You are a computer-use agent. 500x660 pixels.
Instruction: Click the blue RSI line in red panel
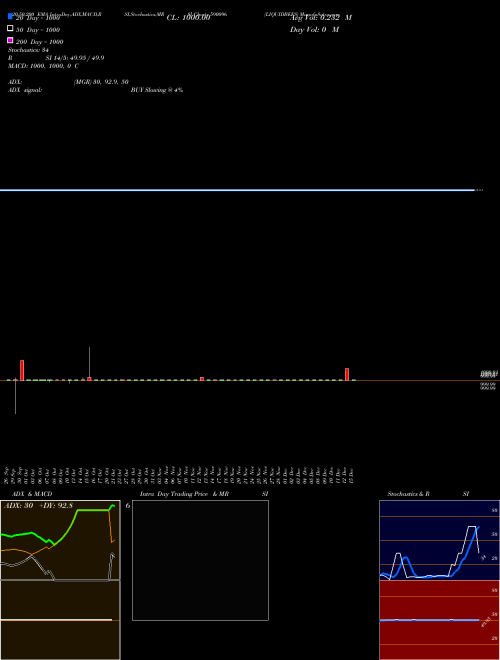click(429, 620)
